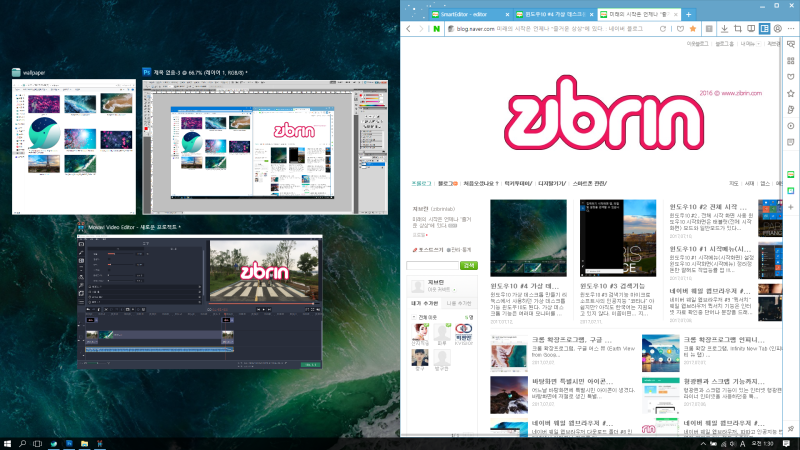Image resolution: width=800 pixels, height=450 pixels.
Task: Open teal square icon in browser sidebar
Action: tap(791, 191)
